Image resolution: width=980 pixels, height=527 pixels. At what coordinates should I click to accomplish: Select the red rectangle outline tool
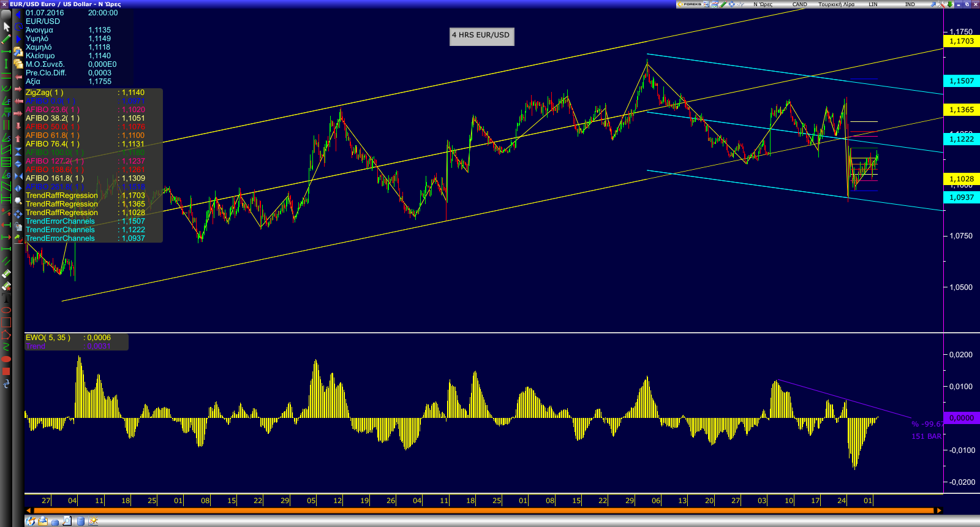(6, 322)
